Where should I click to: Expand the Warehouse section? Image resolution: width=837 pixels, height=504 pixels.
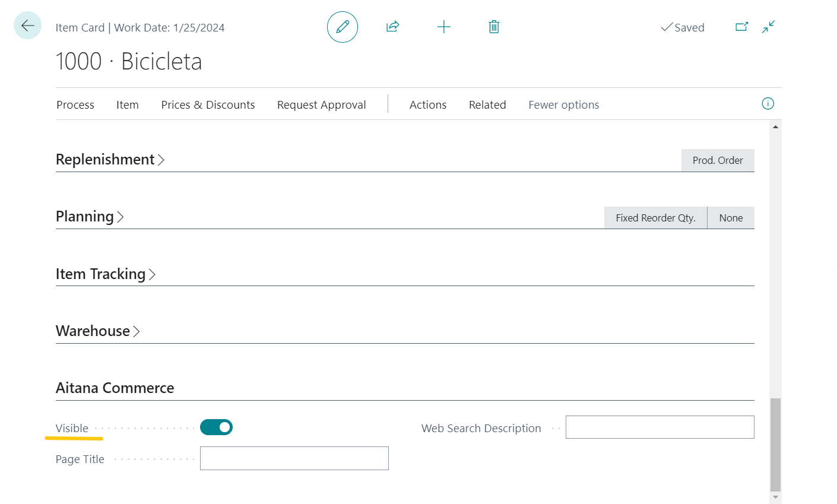98,331
